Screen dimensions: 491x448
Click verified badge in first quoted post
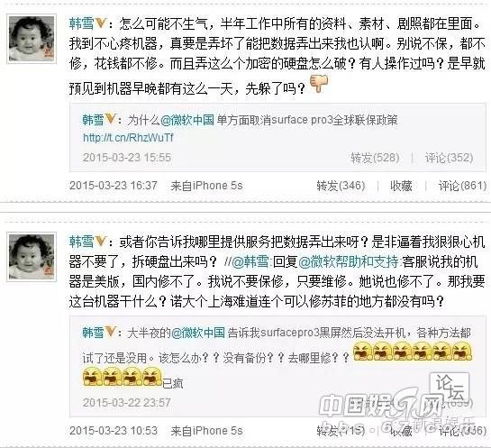point(111,119)
